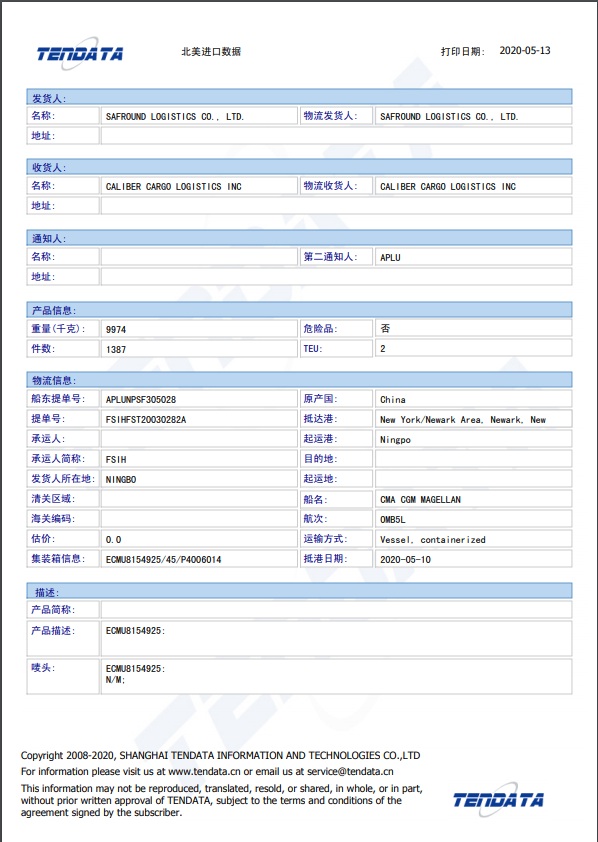Click the second notify party value APLU
Image resolution: width=598 pixels, height=842 pixels.
390,257
